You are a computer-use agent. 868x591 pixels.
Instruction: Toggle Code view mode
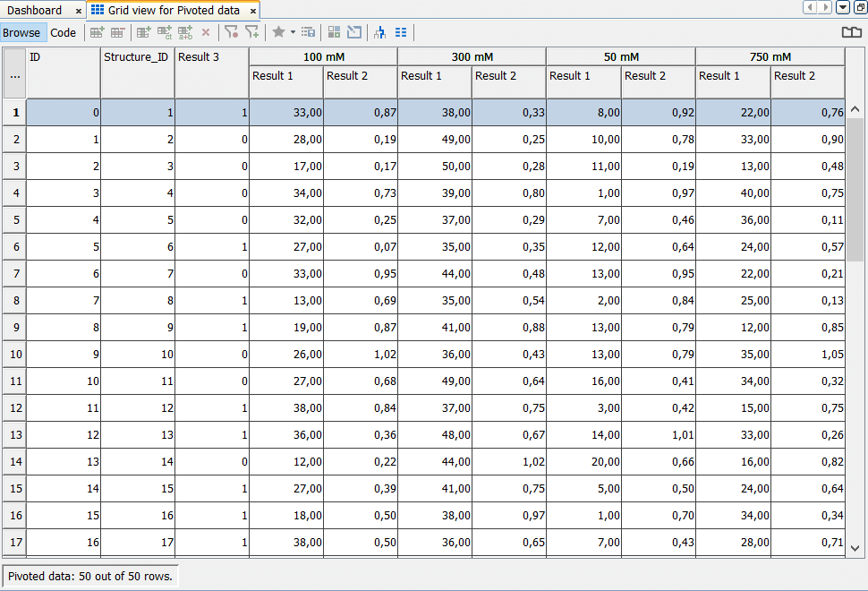[64, 32]
